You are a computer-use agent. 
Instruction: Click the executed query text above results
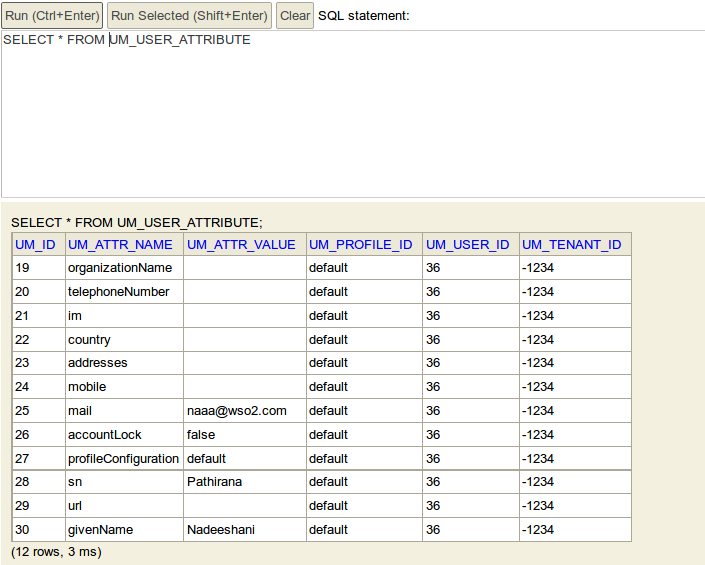[x=137, y=223]
